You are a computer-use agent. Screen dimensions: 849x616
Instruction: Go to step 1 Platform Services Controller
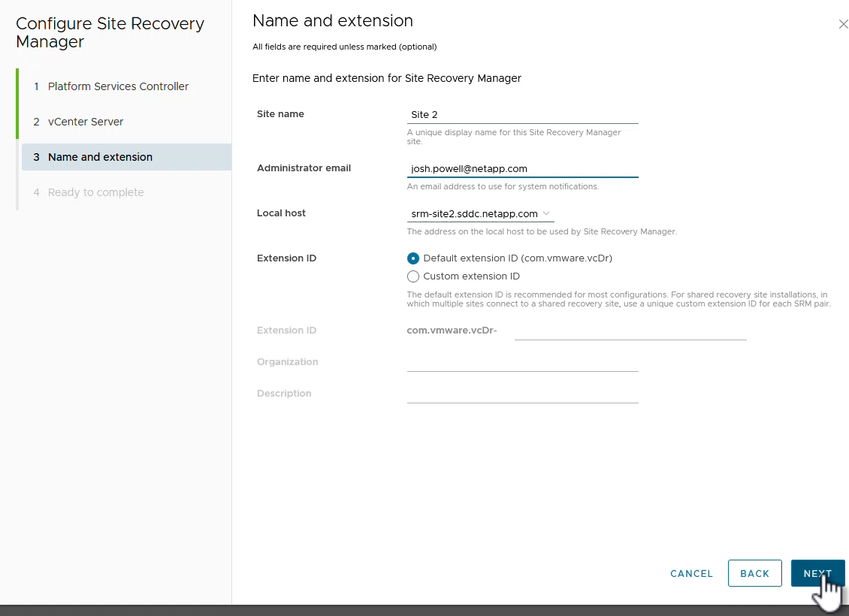coord(118,86)
